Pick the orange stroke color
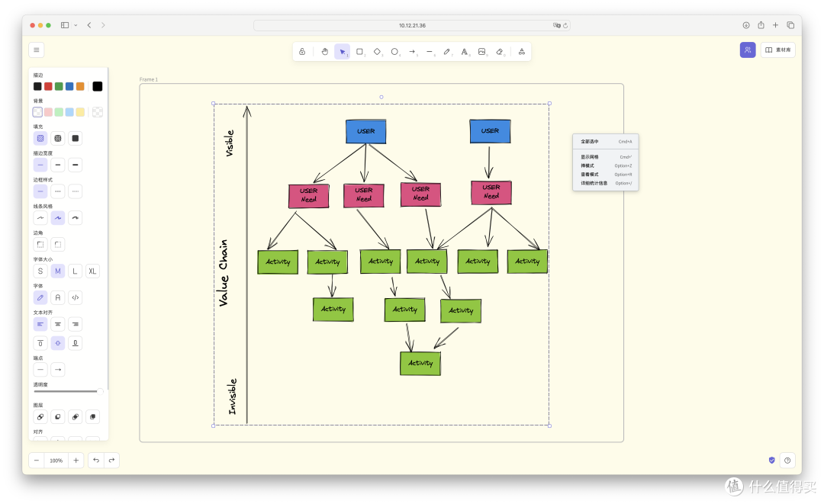The image size is (824, 504). (x=80, y=86)
